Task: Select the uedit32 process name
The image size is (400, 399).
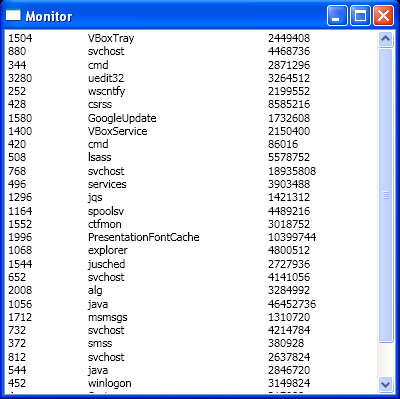Action: point(106,78)
